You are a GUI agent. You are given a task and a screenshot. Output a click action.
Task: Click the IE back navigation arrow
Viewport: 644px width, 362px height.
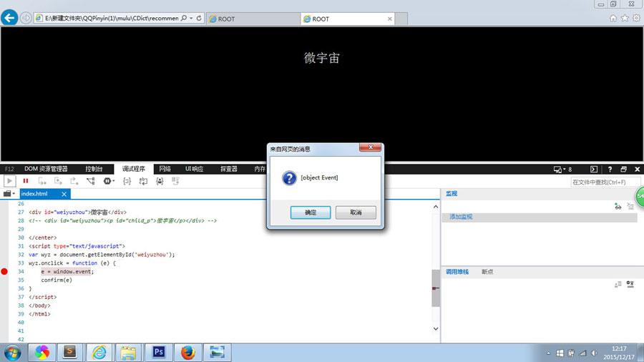pyautogui.click(x=9, y=18)
